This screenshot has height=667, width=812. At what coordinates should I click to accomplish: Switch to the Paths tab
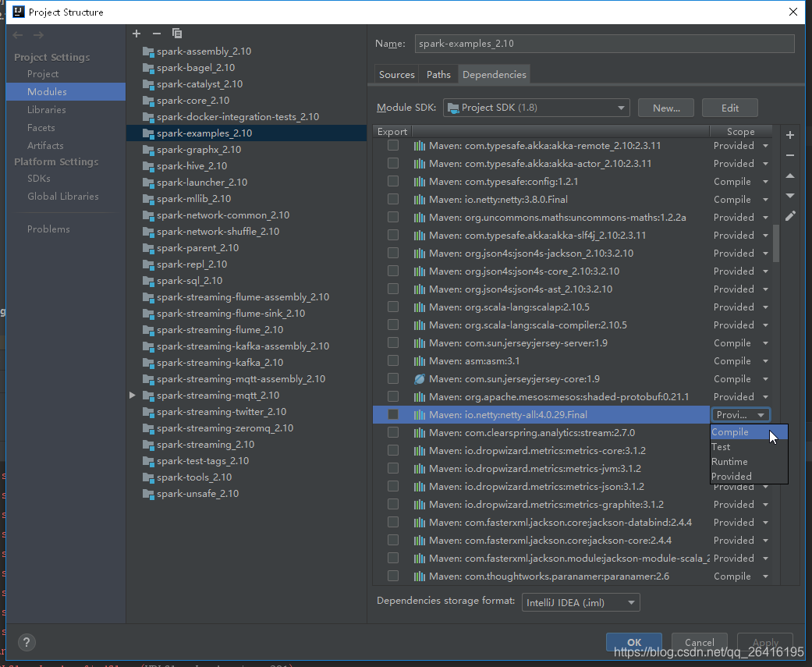438,75
